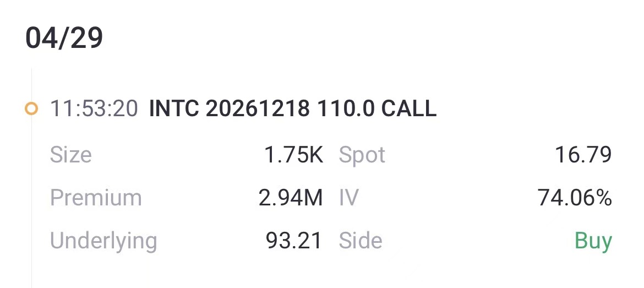Click the 11:53:20 trade timestamp

pos(94,109)
